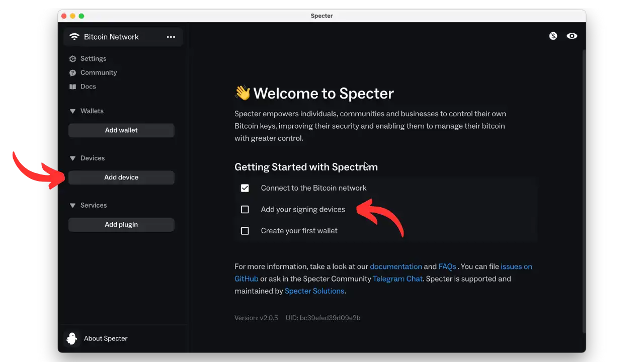Viewport: 644px width, 362px height.
Task: Toggle the crossed-out Bitcoin price icon
Action: 553,36
